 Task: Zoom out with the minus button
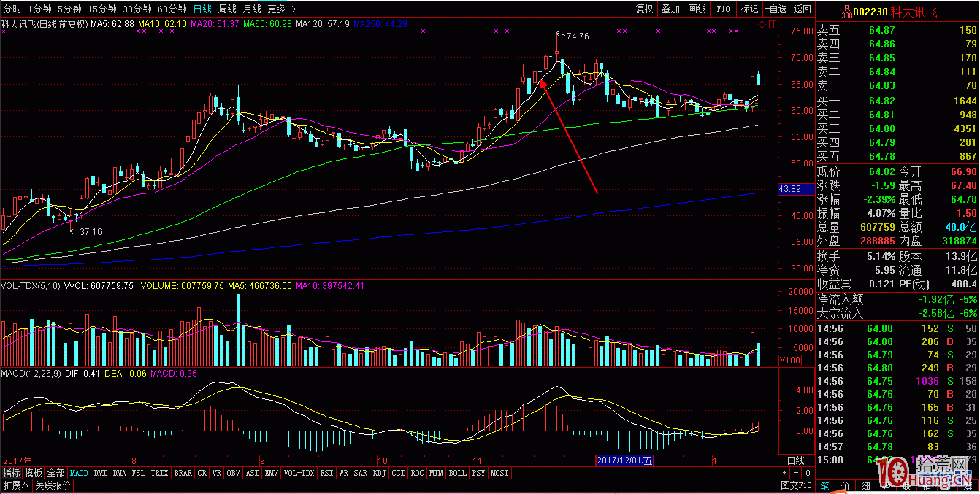click(796, 473)
